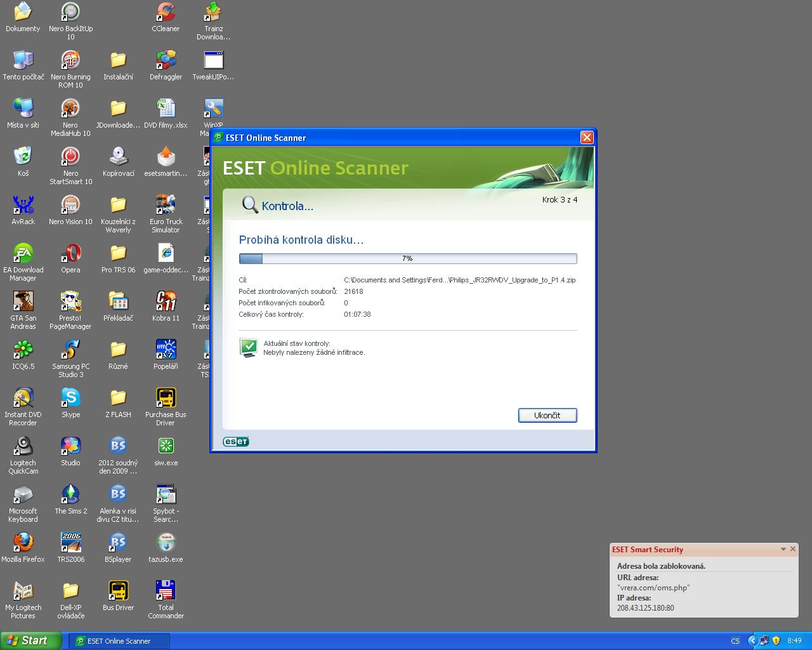
Task: Open the Spybot Search shortcut
Action: pyautogui.click(x=166, y=495)
